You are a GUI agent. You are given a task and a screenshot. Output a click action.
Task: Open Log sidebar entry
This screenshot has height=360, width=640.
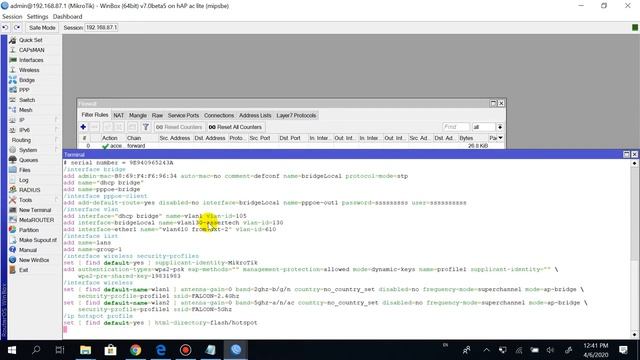coord(23,180)
